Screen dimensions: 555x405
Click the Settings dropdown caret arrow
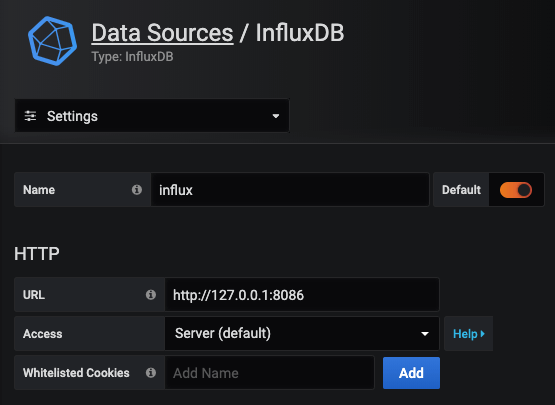click(276, 116)
